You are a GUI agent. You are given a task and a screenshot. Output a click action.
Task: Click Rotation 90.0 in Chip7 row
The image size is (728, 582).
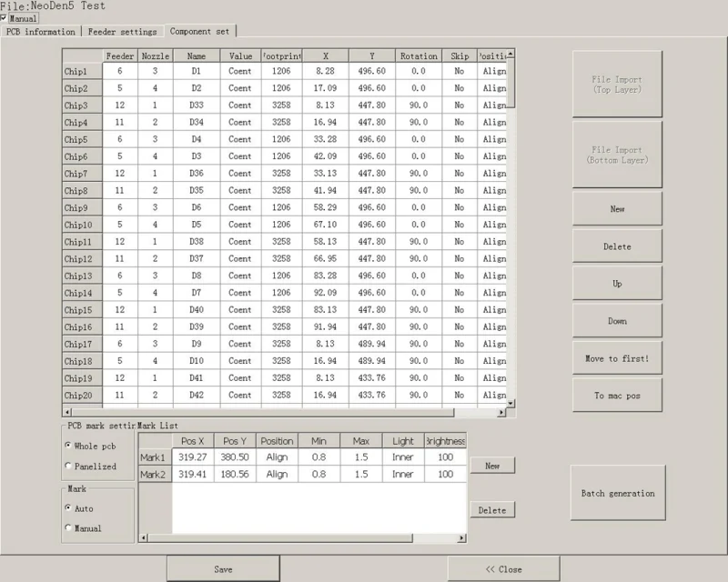click(419, 173)
